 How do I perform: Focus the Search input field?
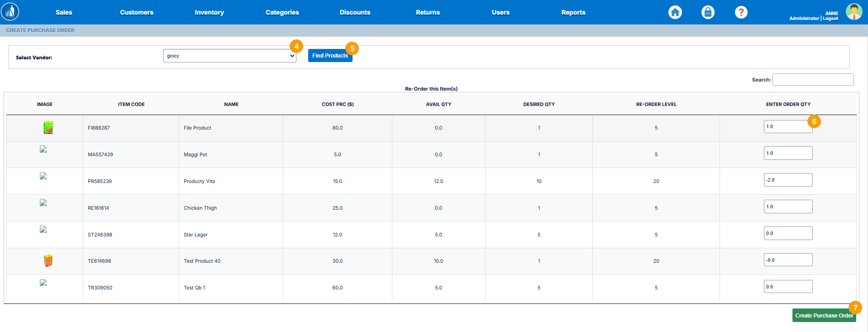(x=813, y=80)
